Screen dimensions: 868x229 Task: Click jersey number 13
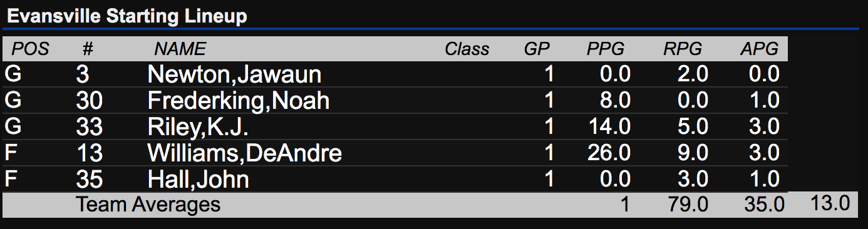pyautogui.click(x=89, y=153)
